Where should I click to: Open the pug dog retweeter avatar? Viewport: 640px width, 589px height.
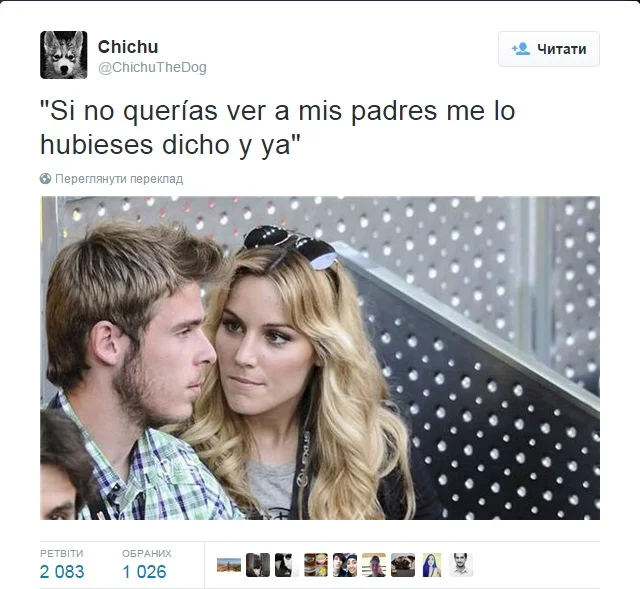403,565
